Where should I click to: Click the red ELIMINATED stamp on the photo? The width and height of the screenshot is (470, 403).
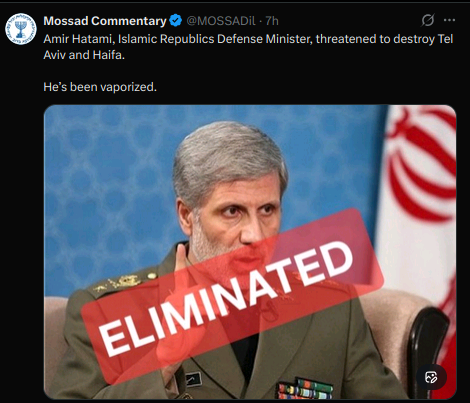coord(232,297)
